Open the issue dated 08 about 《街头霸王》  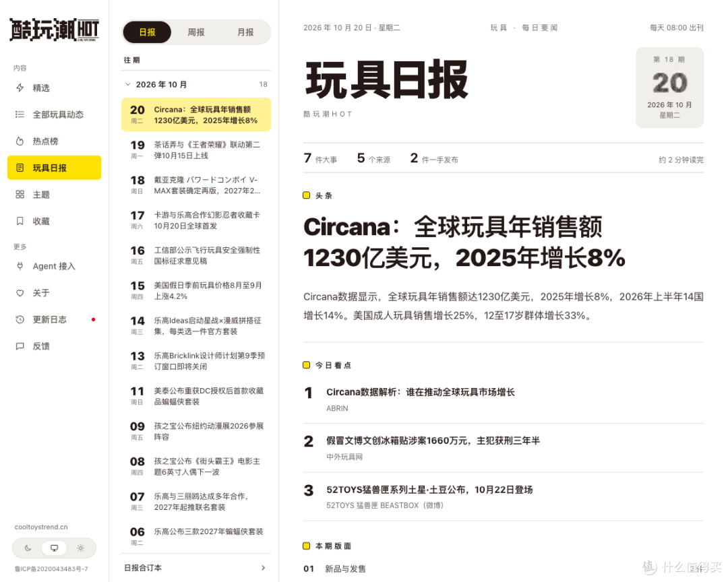tap(196, 466)
